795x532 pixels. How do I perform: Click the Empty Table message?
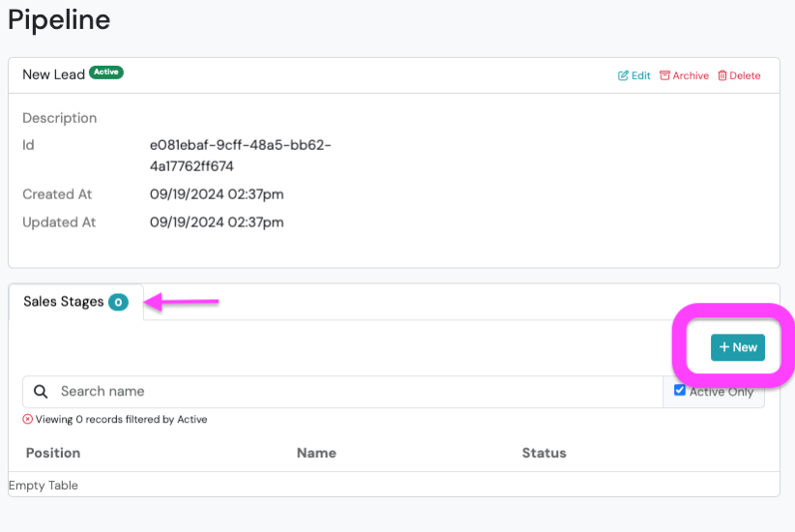[x=44, y=486]
